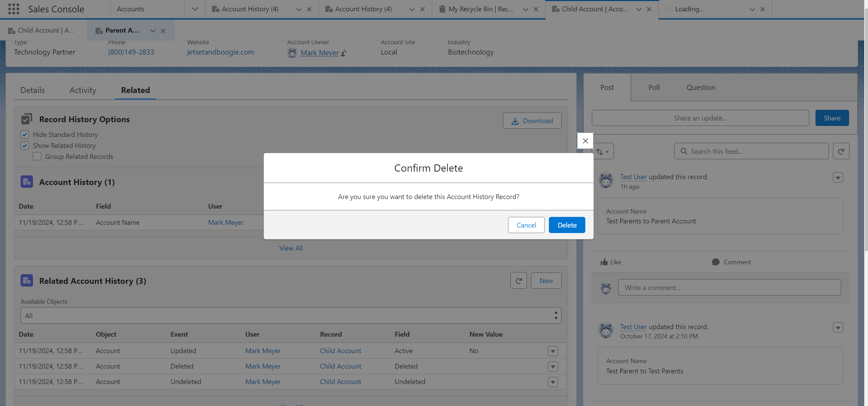The height and width of the screenshot is (406, 868).
Task: Expand row actions for the Updated event
Action: pyautogui.click(x=553, y=351)
